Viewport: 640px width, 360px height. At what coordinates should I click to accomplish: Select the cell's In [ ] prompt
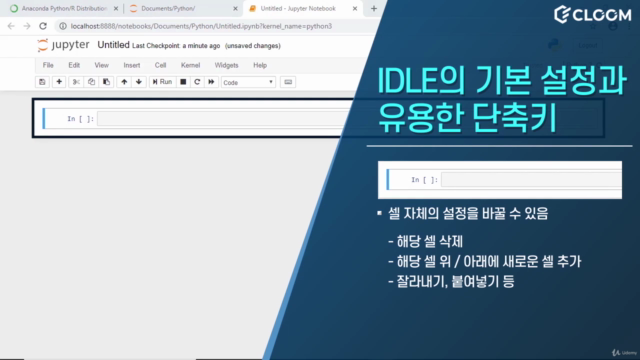pyautogui.click(x=80, y=119)
